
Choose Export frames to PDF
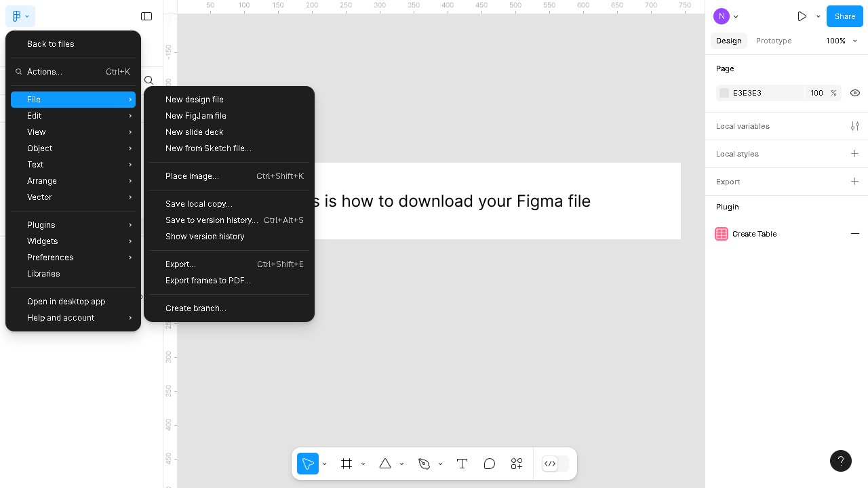pyautogui.click(x=229, y=281)
